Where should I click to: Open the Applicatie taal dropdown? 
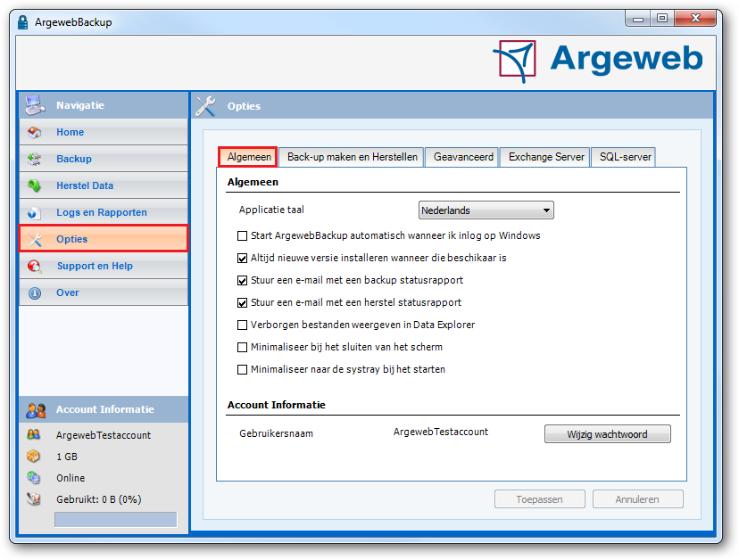(486, 210)
